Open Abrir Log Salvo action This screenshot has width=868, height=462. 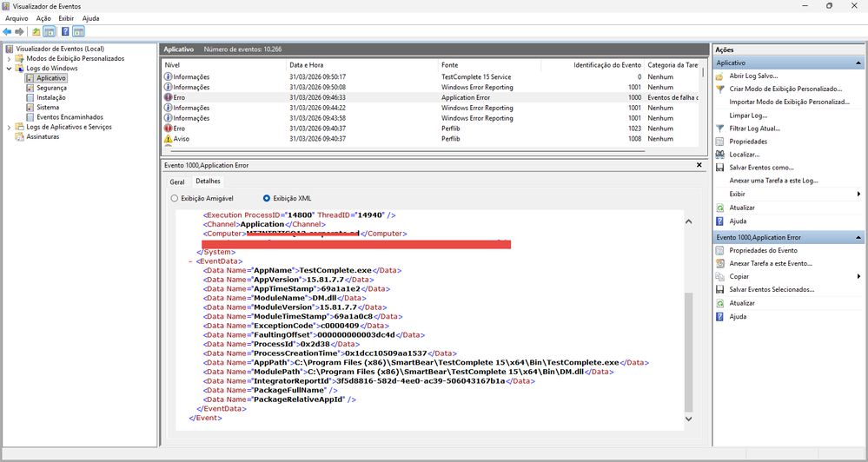pyautogui.click(x=753, y=76)
